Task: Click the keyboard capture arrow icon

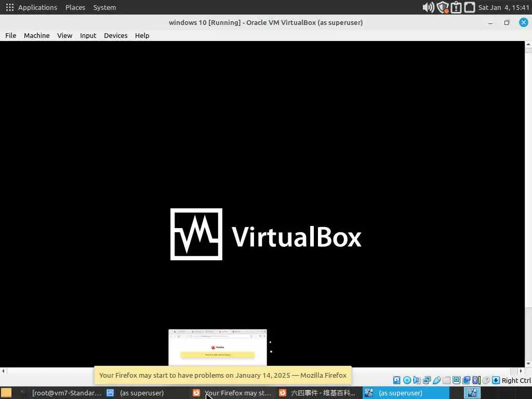Action: coord(496,380)
